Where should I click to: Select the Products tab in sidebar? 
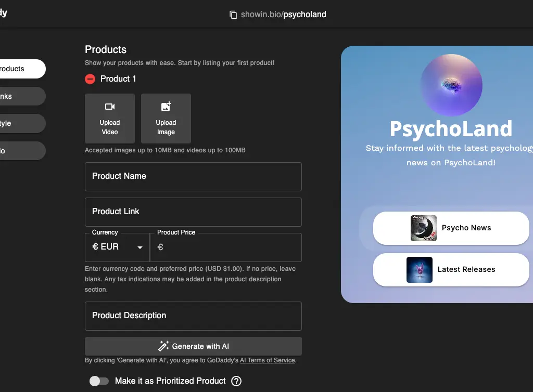point(21,69)
